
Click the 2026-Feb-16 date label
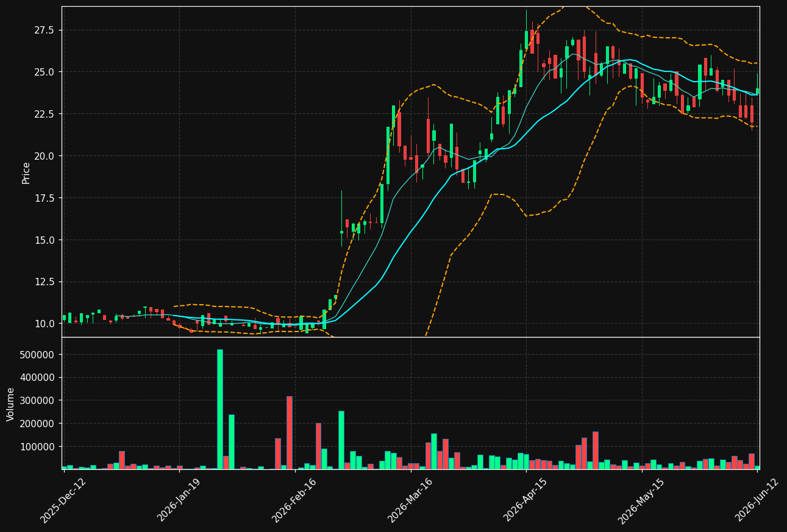(294, 500)
